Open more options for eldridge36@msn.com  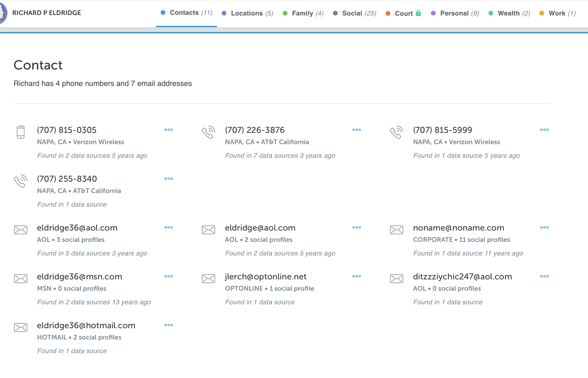click(x=169, y=276)
